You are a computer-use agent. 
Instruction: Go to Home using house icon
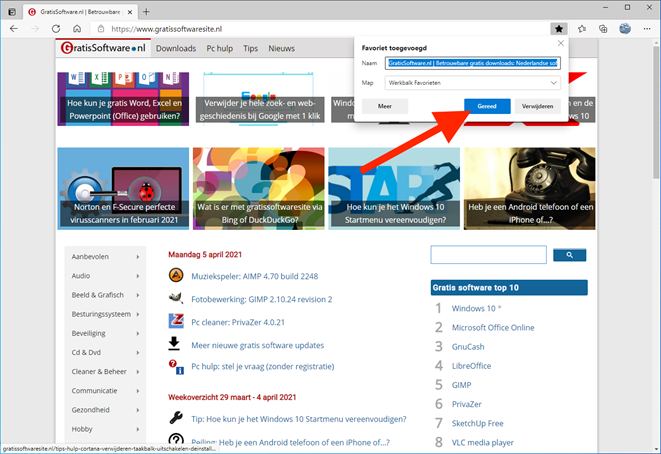tap(77, 29)
